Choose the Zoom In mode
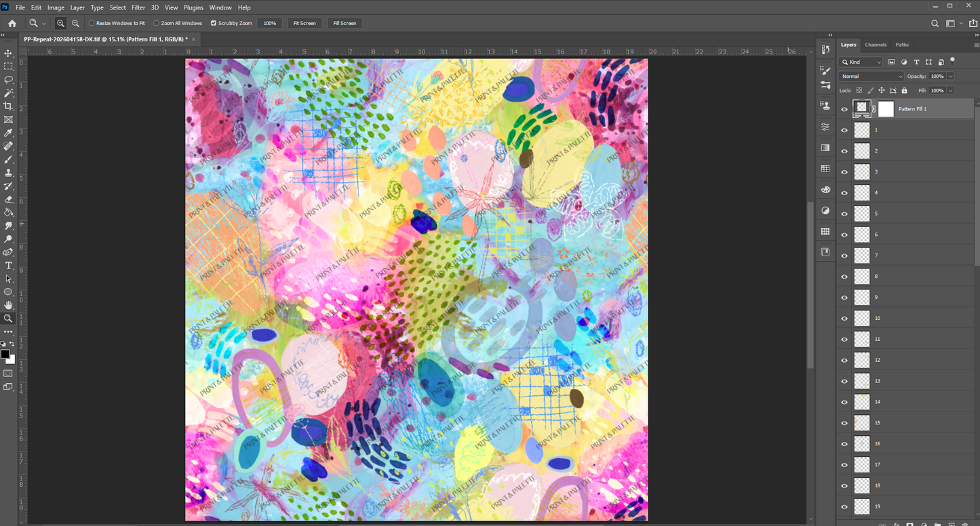Image resolution: width=980 pixels, height=526 pixels. click(x=61, y=23)
